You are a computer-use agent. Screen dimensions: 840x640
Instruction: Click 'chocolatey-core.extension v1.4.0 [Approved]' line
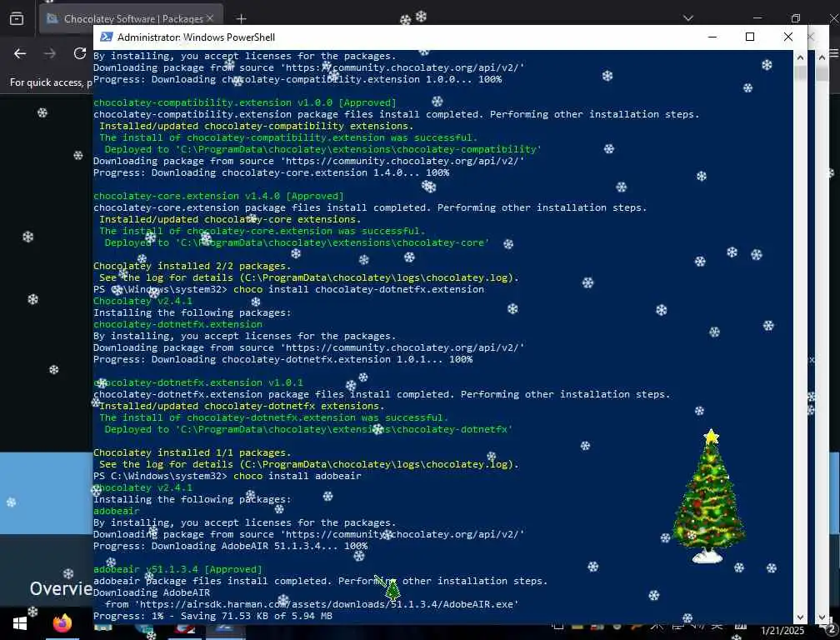218,196
